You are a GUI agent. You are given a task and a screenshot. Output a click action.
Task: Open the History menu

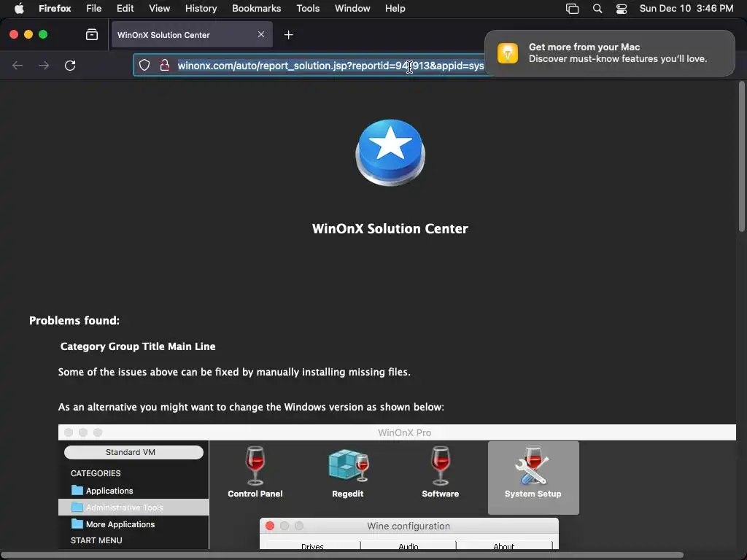[201, 8]
